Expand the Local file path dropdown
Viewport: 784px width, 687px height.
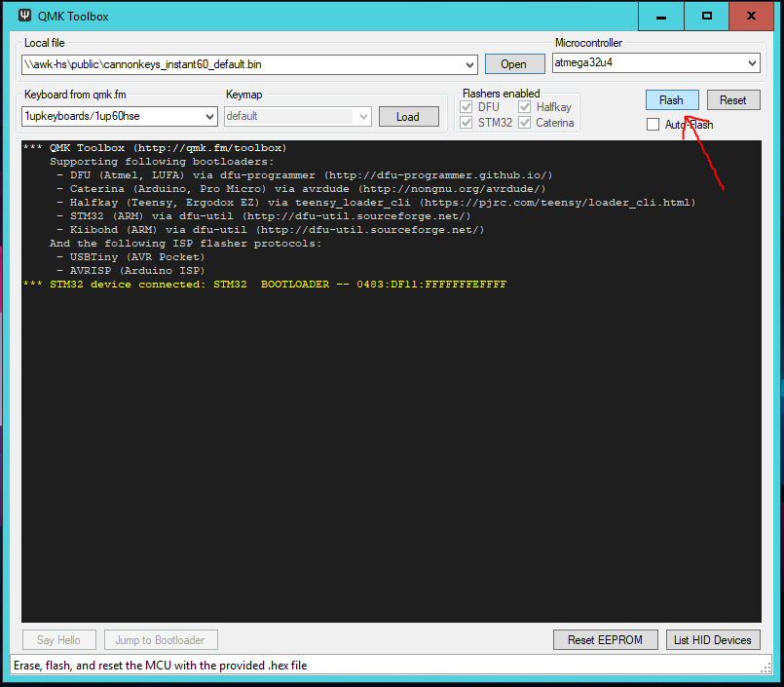(469, 64)
